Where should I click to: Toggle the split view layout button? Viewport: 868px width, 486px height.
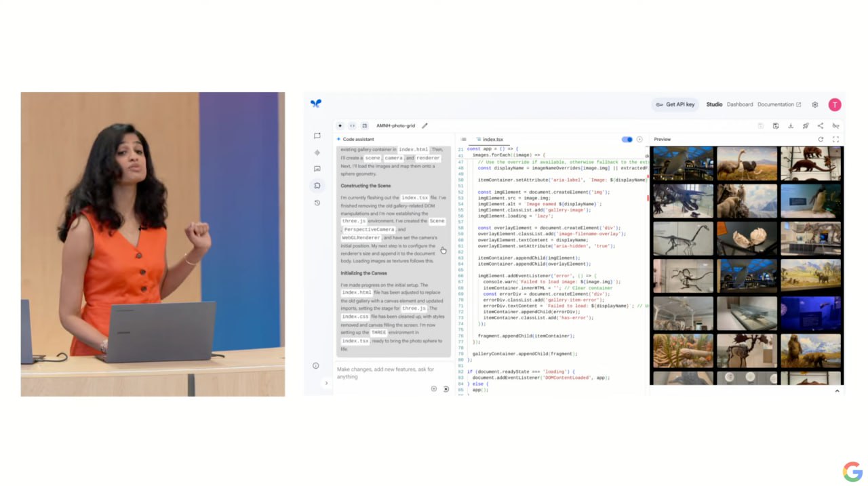pyautogui.click(x=364, y=125)
